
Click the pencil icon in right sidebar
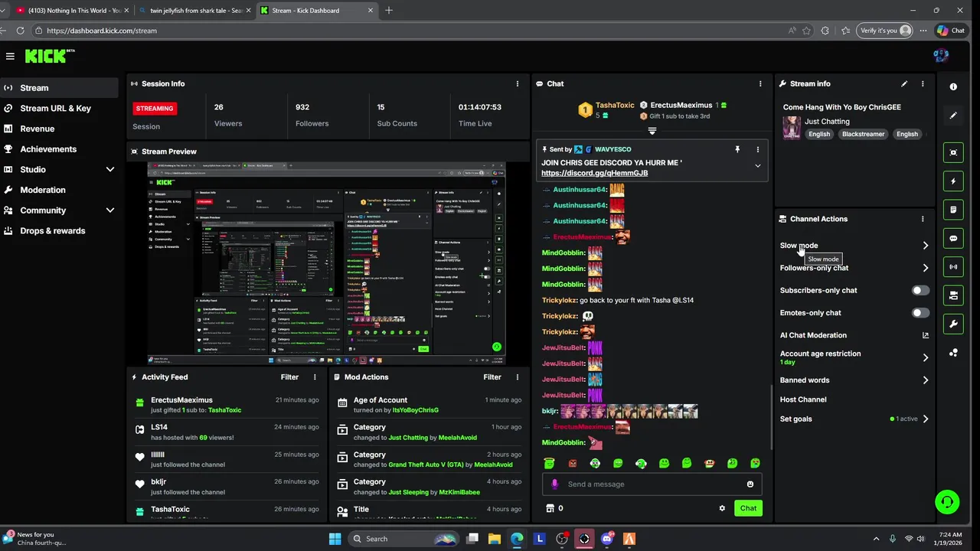click(953, 116)
